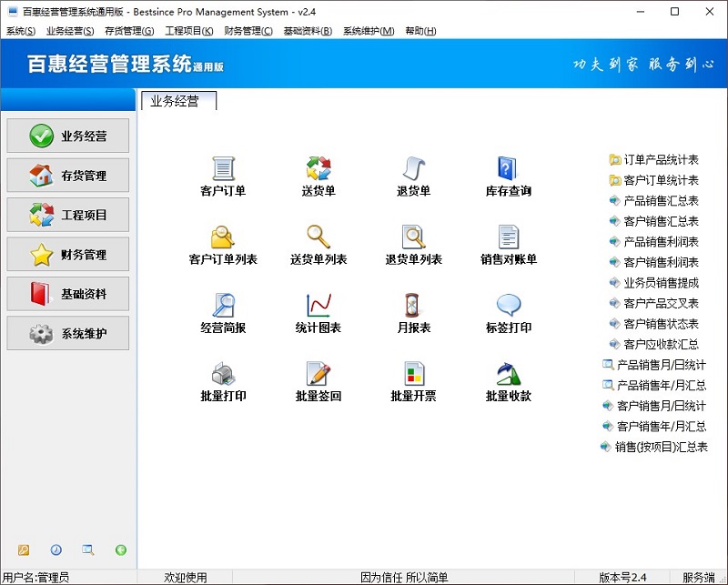
Task: Click 因为信任 所以简单 status text
Action: (404, 577)
